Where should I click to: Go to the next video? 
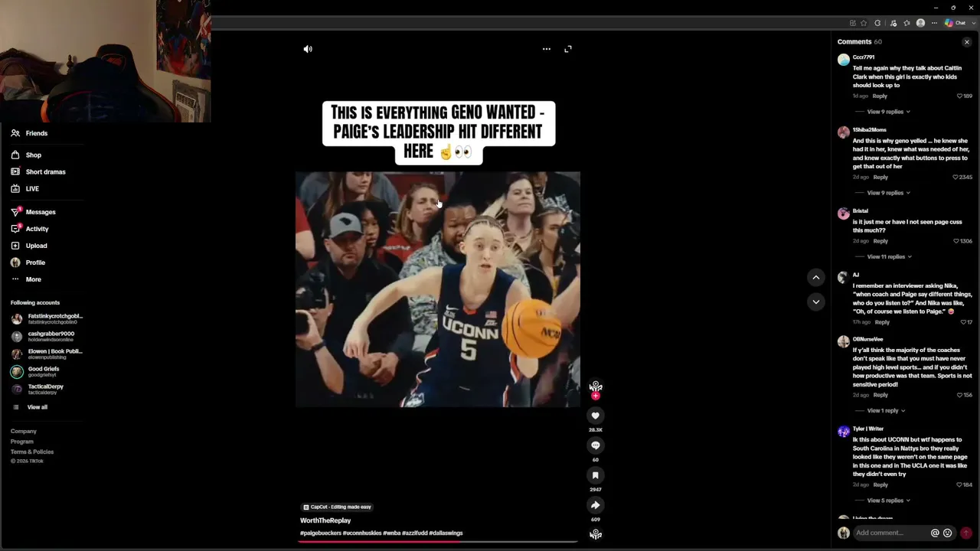coord(816,302)
